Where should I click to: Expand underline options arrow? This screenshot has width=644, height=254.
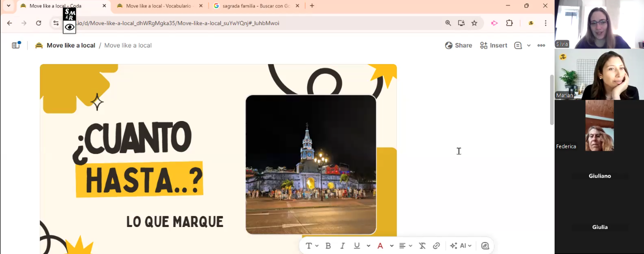coord(368,245)
